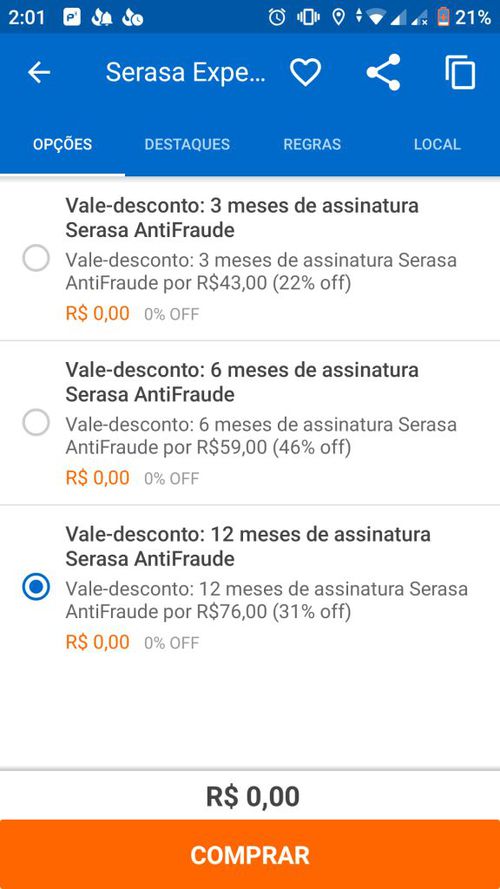The width and height of the screenshot is (500, 889).
Task: Select the 3 meses radio button
Action: pyautogui.click(x=36, y=259)
